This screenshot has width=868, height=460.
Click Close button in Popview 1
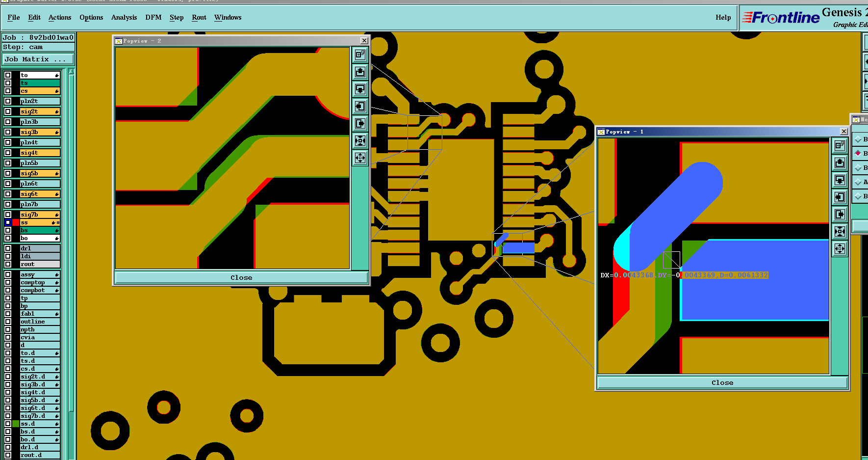pos(722,382)
